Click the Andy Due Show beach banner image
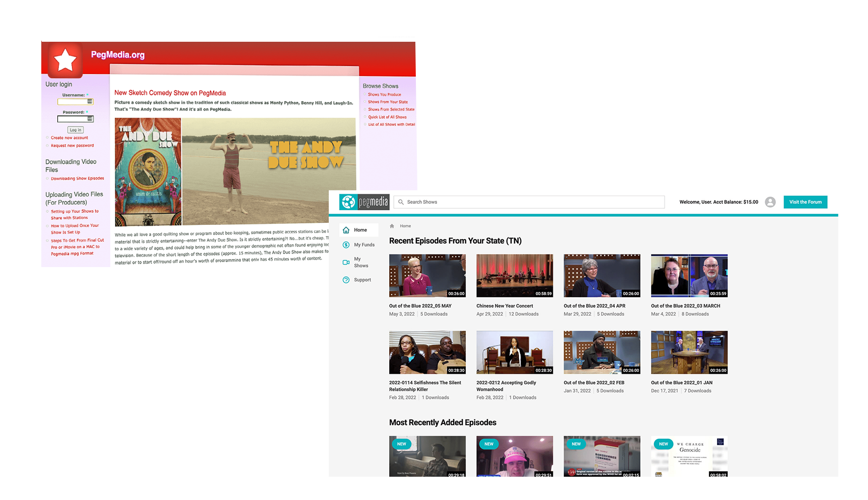Viewport: 868px width, 500px height. (x=269, y=171)
